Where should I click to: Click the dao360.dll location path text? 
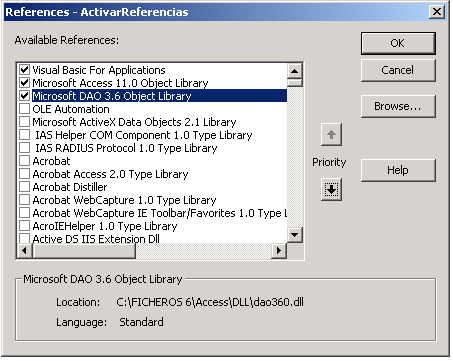[210, 302]
